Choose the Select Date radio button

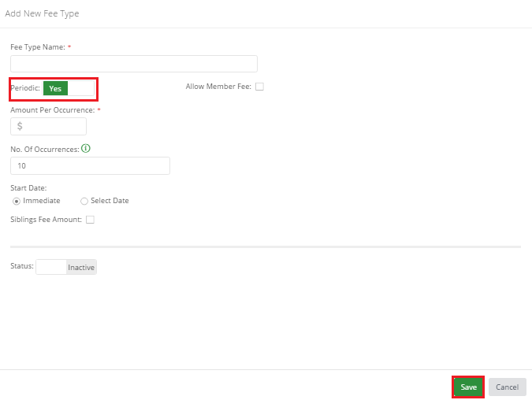pyautogui.click(x=84, y=202)
